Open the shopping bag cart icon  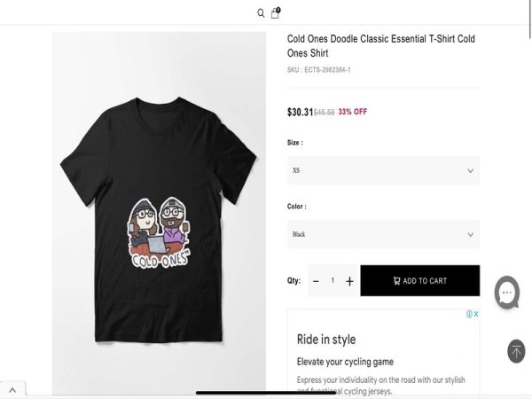click(x=275, y=13)
